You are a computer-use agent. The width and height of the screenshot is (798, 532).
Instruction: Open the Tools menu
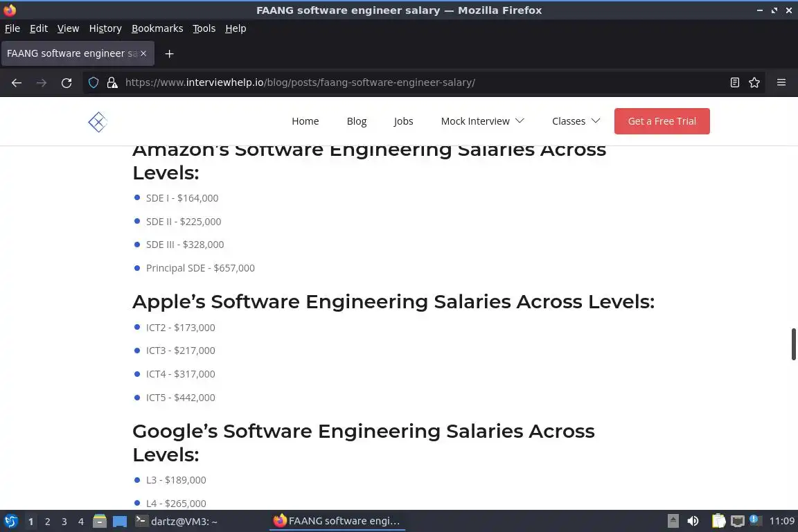(x=204, y=28)
